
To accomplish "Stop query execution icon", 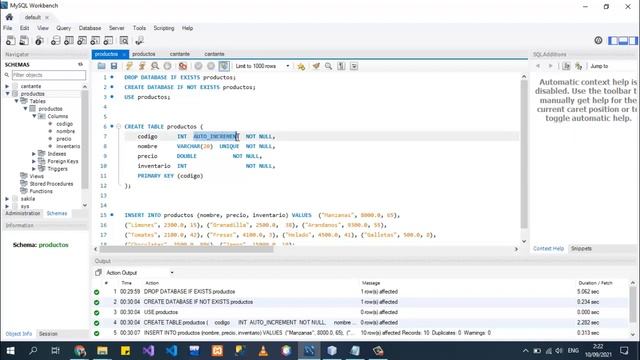I will (167, 66).
